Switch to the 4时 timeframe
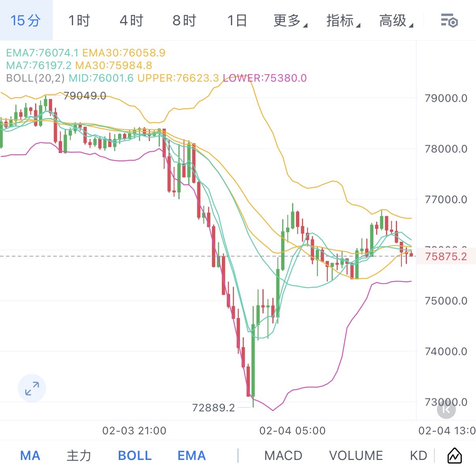Viewport: 476px width, 471px height. [131, 21]
